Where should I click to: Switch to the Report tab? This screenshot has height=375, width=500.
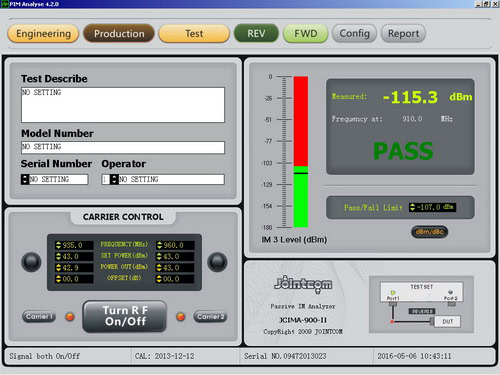(x=403, y=34)
